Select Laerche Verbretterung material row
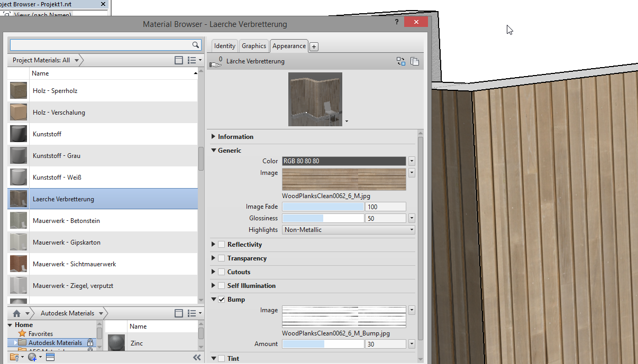The image size is (638, 364). point(103,199)
